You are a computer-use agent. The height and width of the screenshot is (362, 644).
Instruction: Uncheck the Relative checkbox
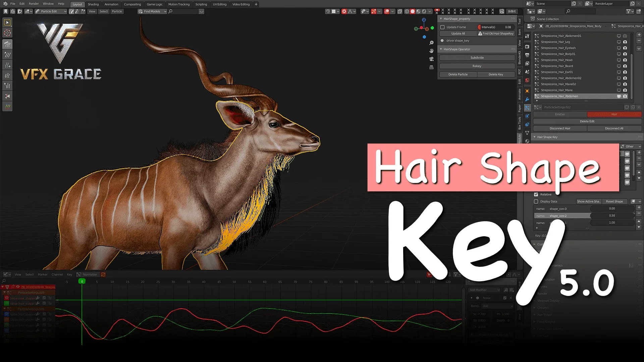coord(536,194)
